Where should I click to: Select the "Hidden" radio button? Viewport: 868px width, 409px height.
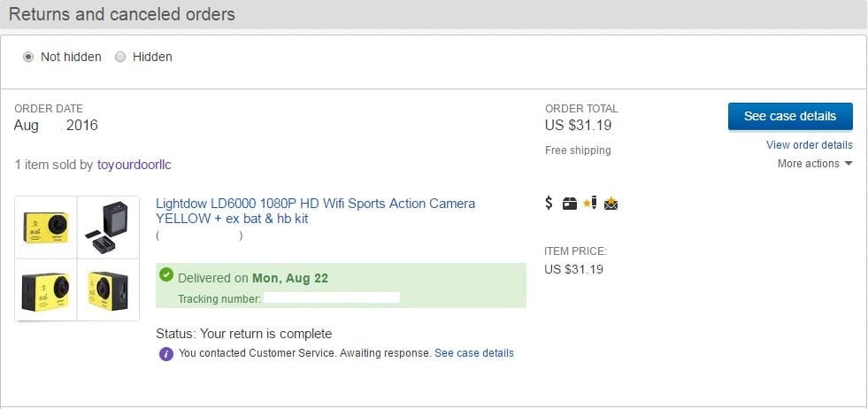point(120,57)
